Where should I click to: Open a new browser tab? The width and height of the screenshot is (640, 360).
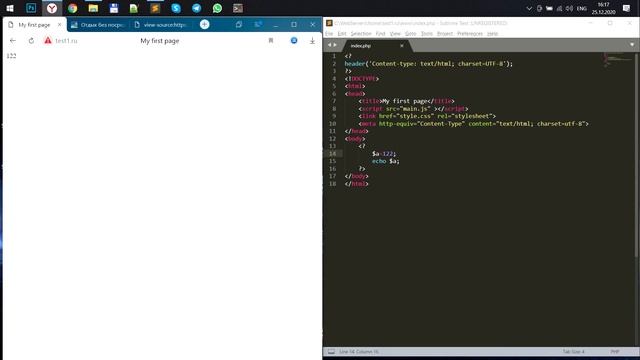[x=204, y=24]
